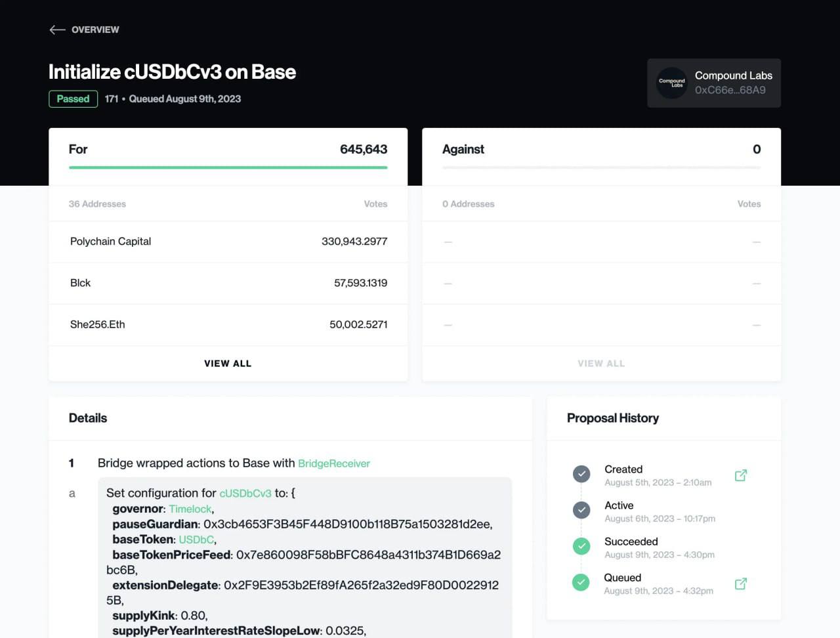Click the pauseGuardian address value
This screenshot has width=840, height=638.
click(x=346, y=524)
